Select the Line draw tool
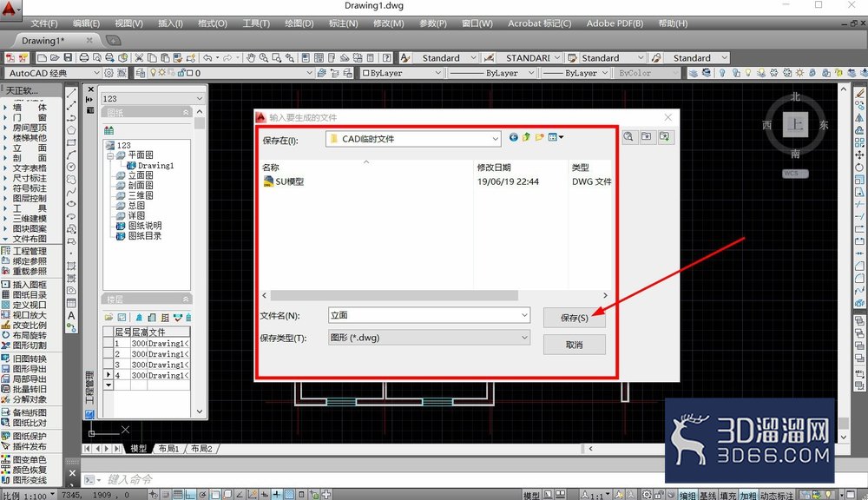 pos(71,93)
